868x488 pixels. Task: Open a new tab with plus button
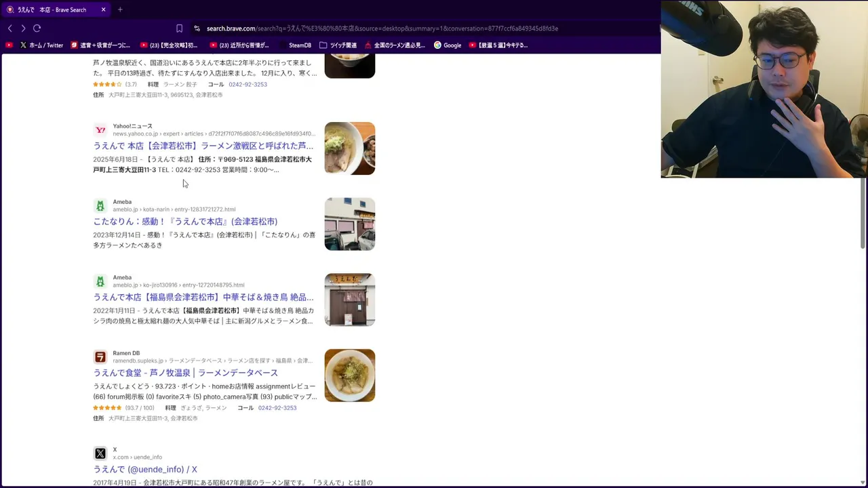[120, 9]
